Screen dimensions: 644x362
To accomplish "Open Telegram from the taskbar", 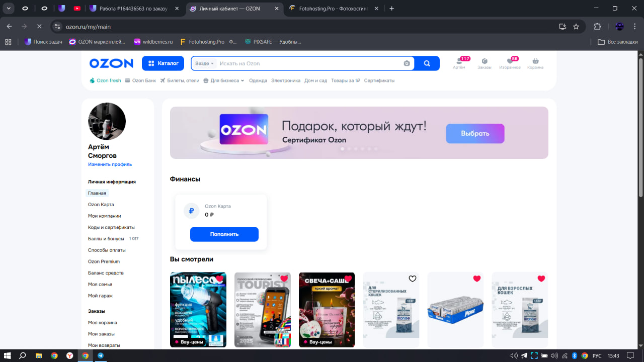I will click(x=101, y=355).
